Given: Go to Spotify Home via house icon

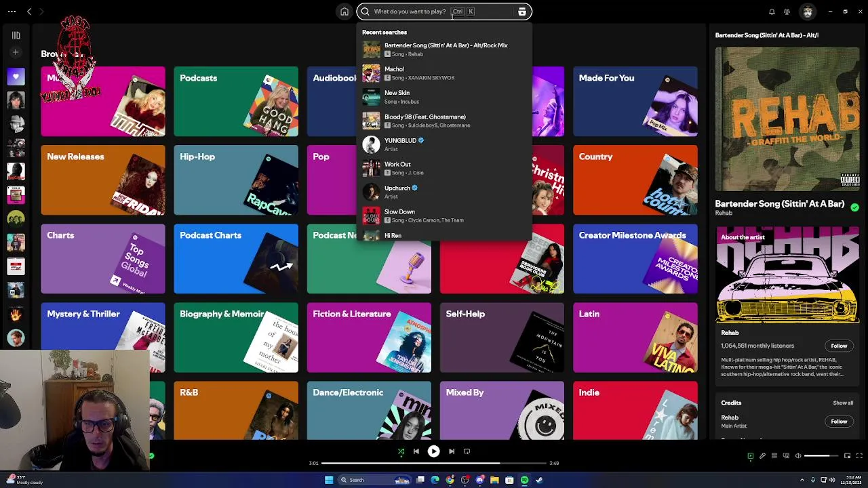Looking at the screenshot, I should 344,12.
